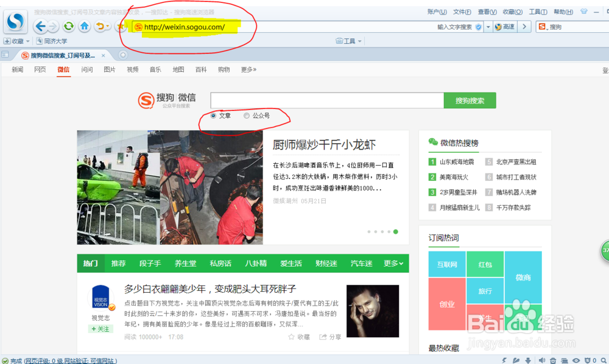Viewport: 609px width, 364px height.
Task: Open the 工具(T) menu
Action: (538, 12)
